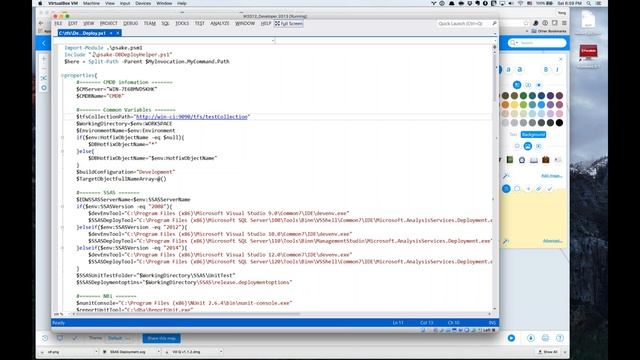
Task: Collapse the properties{ code block
Action: 62,76
